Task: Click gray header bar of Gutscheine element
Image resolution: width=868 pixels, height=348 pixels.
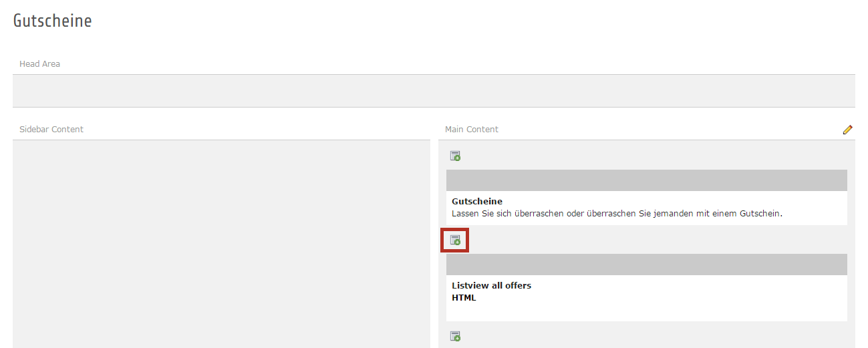Action: click(646, 180)
